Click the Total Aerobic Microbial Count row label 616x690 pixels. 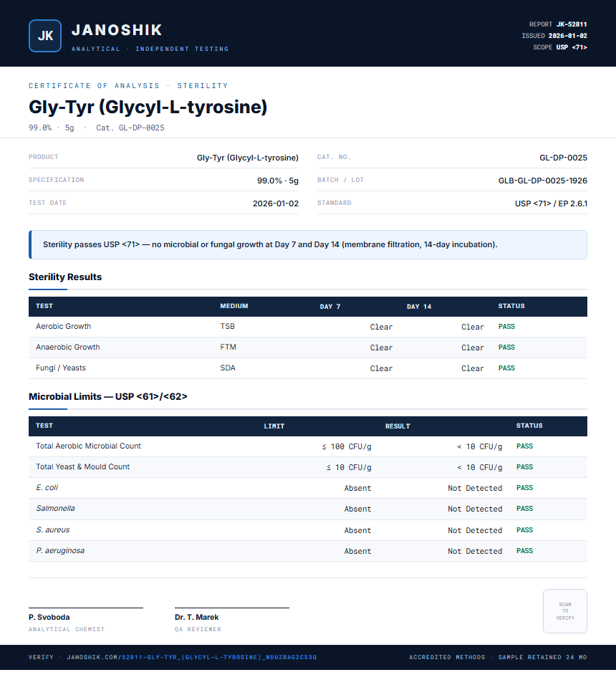pos(88,446)
